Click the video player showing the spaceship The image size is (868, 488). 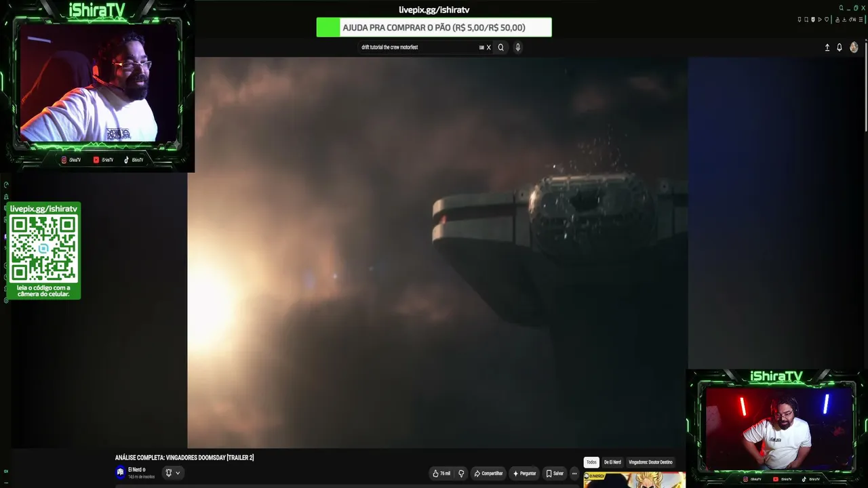coord(437,252)
